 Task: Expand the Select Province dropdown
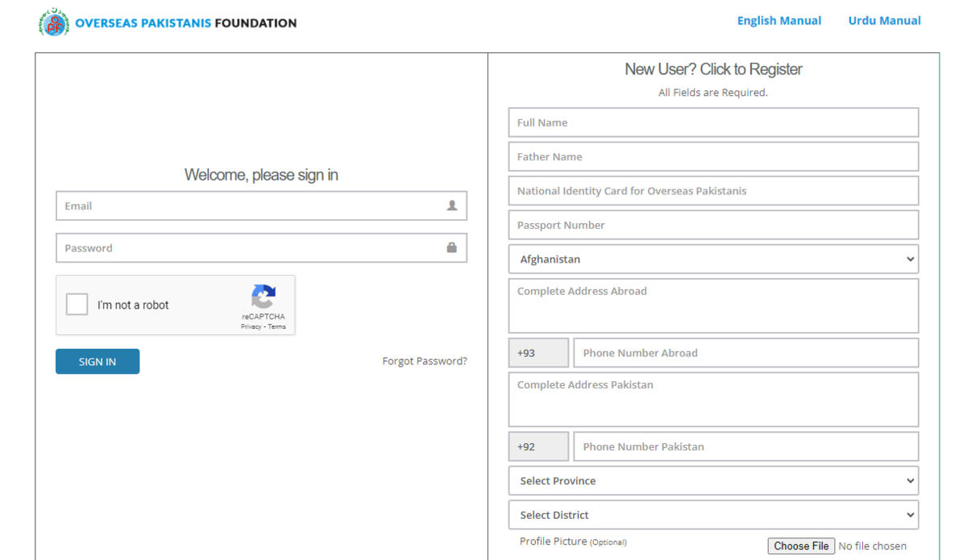pyautogui.click(x=713, y=481)
